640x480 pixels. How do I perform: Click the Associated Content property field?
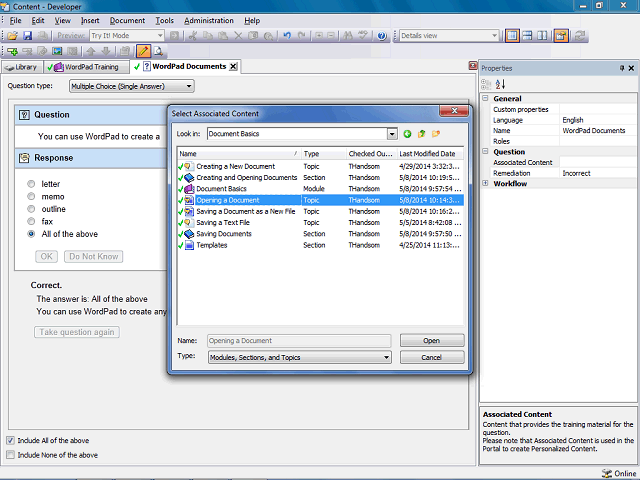598,162
